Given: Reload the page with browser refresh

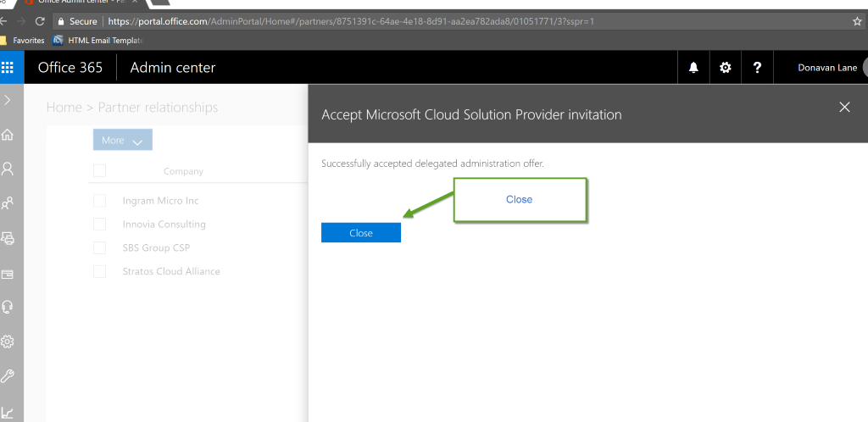Looking at the screenshot, I should pos(39,21).
